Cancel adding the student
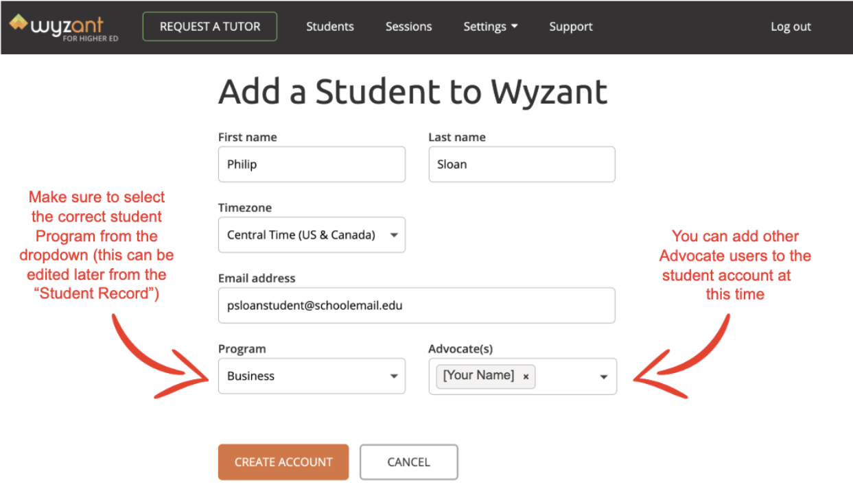The image size is (853, 504). pyautogui.click(x=408, y=462)
